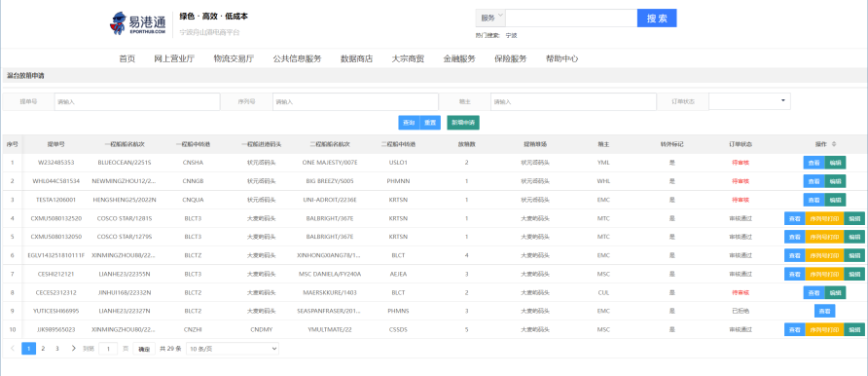Click 编辑 for row CECES2312312

[x=835, y=292]
